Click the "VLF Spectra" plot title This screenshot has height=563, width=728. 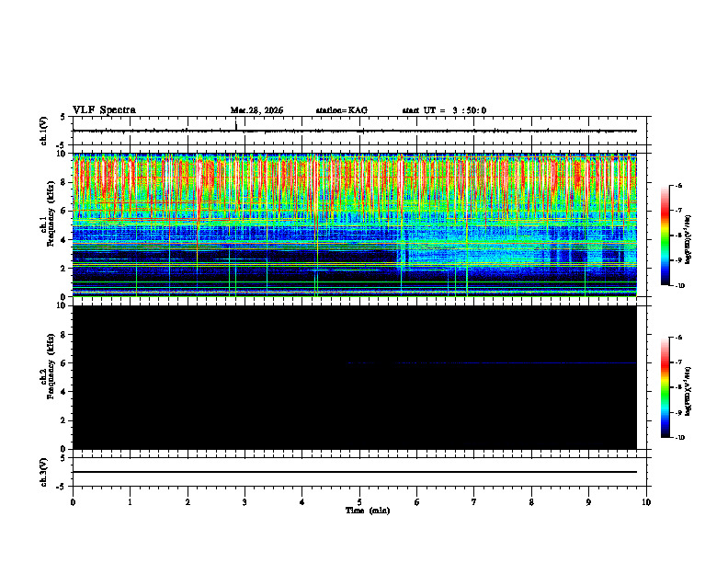click(x=104, y=110)
